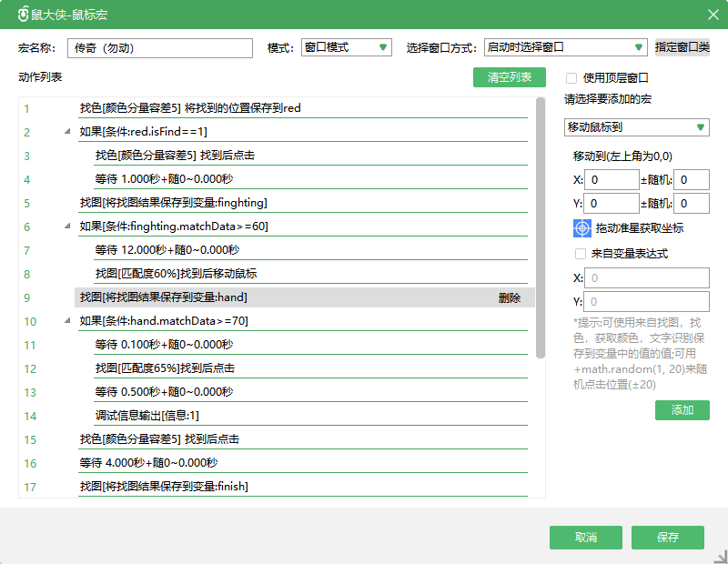Click the action list vertical scrollbar
Viewport: 728px width, 564px height.
[x=541, y=227]
